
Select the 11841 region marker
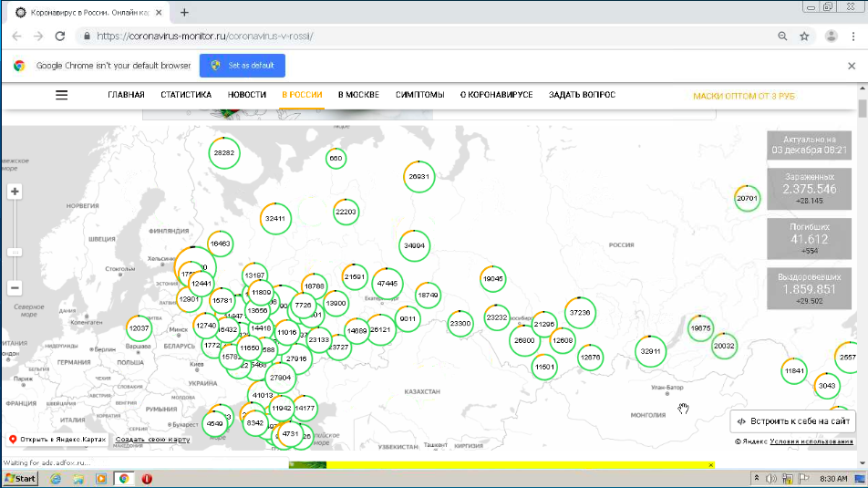point(794,371)
